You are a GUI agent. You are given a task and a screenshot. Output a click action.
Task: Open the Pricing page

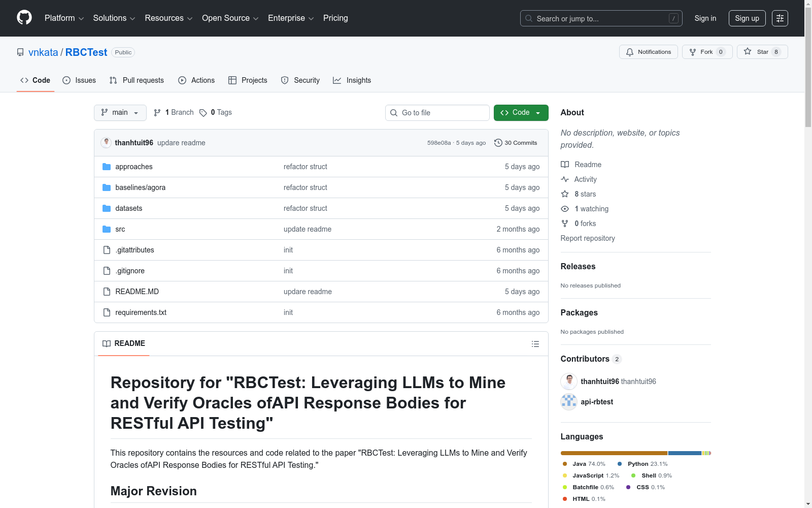pyautogui.click(x=335, y=18)
